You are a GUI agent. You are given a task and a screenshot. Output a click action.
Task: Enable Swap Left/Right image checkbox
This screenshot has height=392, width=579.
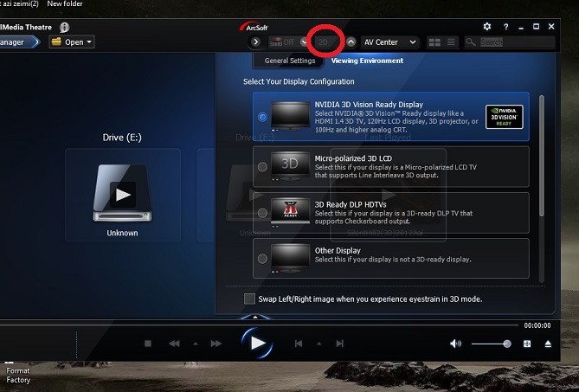coord(249,299)
